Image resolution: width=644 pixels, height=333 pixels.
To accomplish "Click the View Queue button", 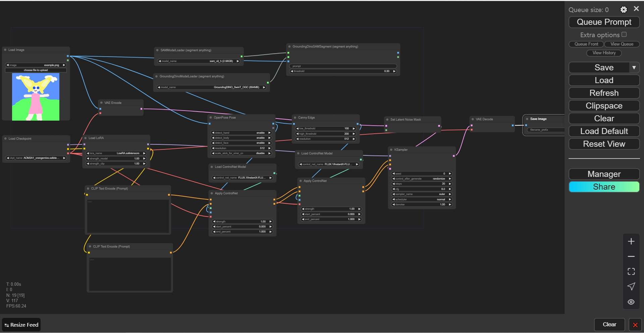I will [622, 44].
